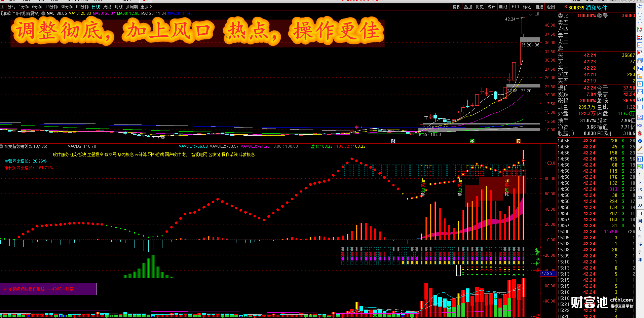Click the up arrow for previous stock
The width and height of the screenshot is (644, 318).
tap(640, 14)
